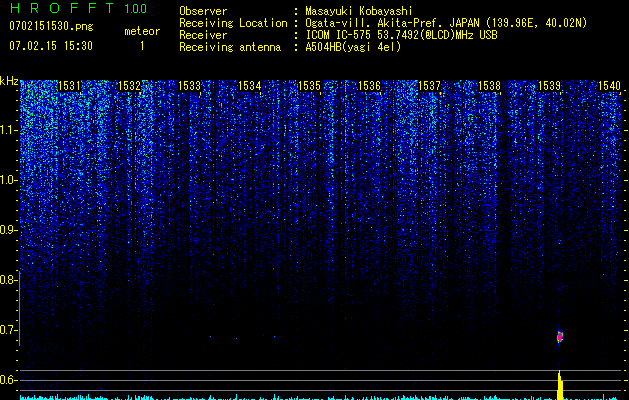This screenshot has height=400, width=629.
Task: Click the 1536 time marker
Action: pos(369,86)
